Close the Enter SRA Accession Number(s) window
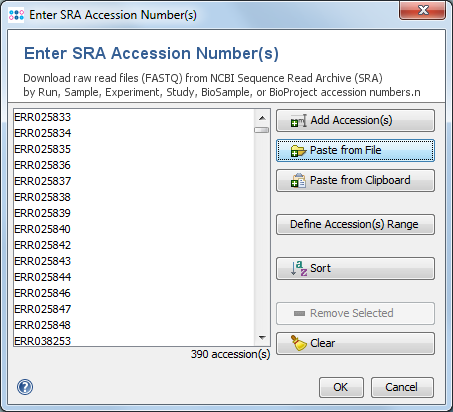Screen dimensions: 453x412 (422, 10)
